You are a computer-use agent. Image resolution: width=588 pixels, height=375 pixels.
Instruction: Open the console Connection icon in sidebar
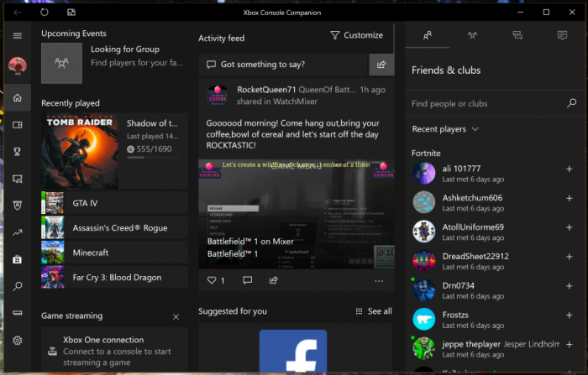coord(17,313)
